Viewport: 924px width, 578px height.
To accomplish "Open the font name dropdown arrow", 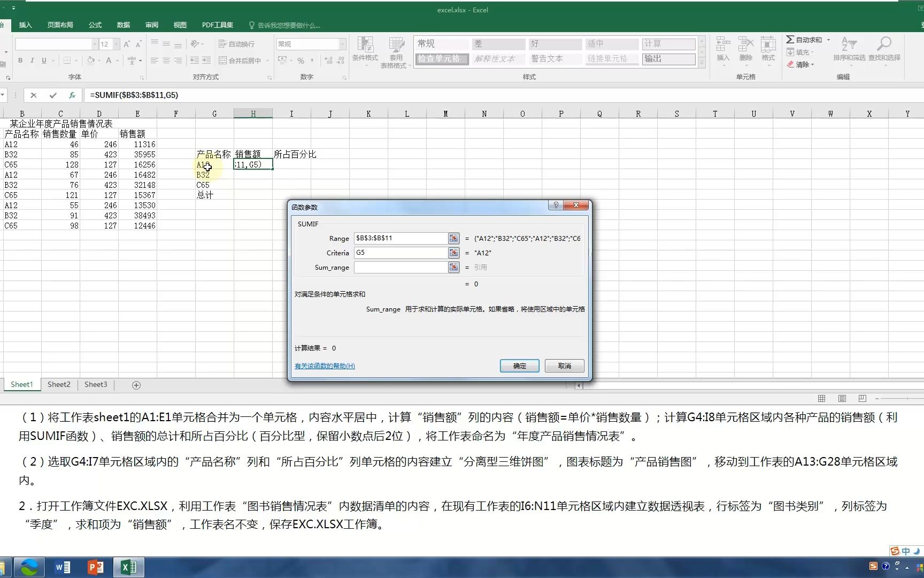I will (x=95, y=44).
